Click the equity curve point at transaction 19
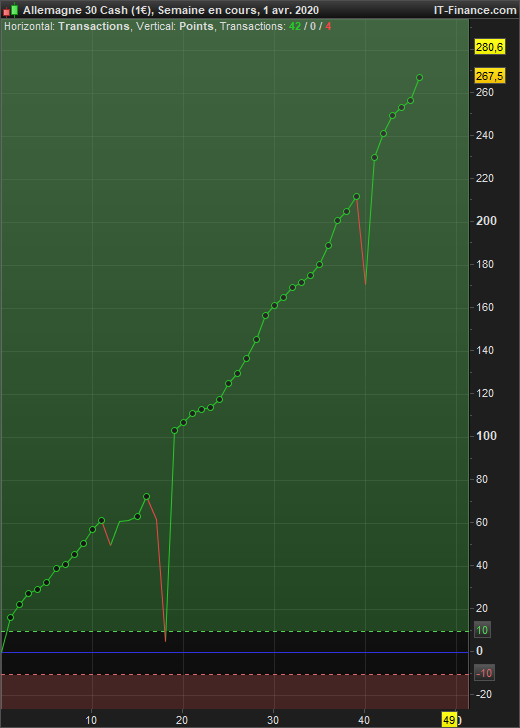The width and height of the screenshot is (520, 728). tap(175, 430)
